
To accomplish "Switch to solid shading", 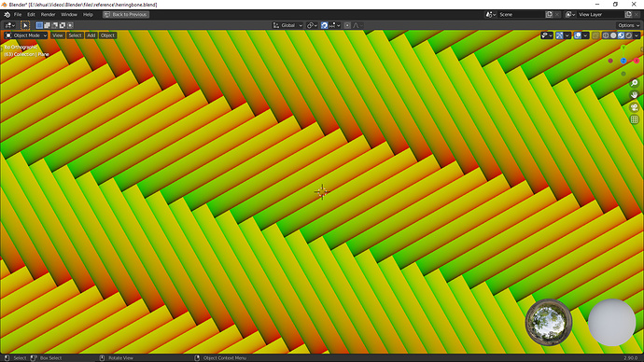I will (613, 35).
